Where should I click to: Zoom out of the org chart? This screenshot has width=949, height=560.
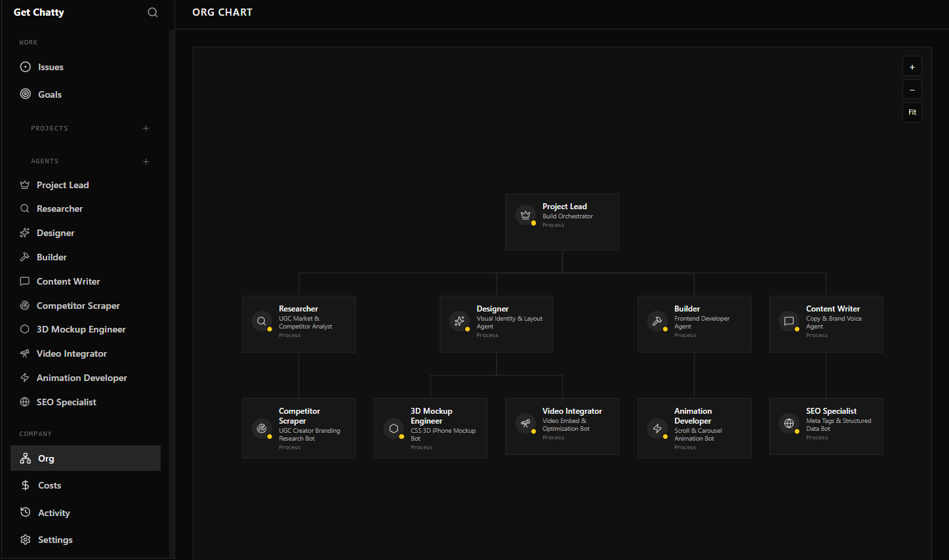(x=912, y=90)
